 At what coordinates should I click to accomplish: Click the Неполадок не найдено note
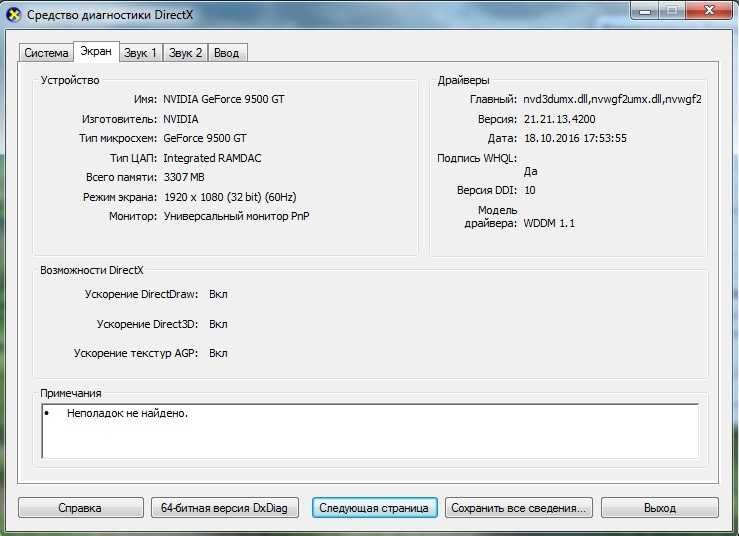pos(127,413)
